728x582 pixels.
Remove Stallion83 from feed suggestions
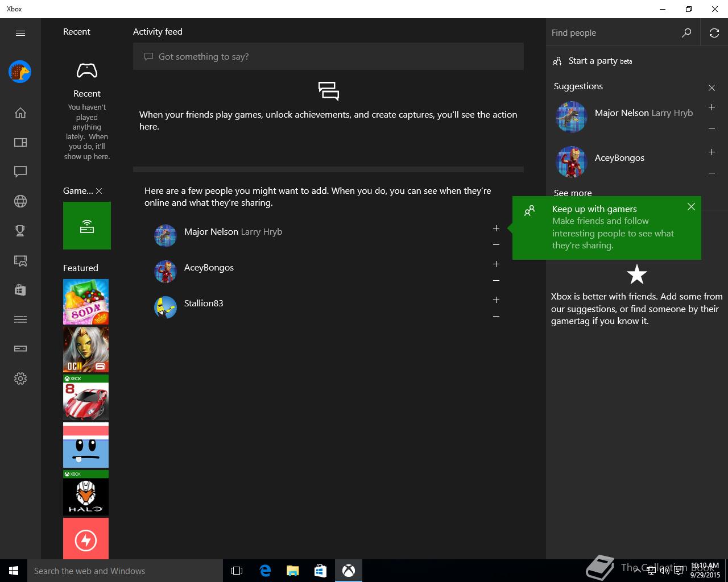pos(496,317)
